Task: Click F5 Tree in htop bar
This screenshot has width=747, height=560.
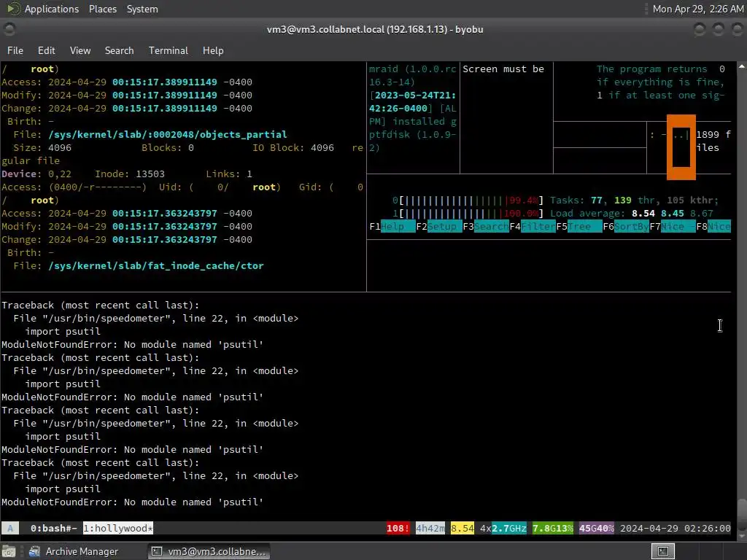Action: tap(578, 227)
